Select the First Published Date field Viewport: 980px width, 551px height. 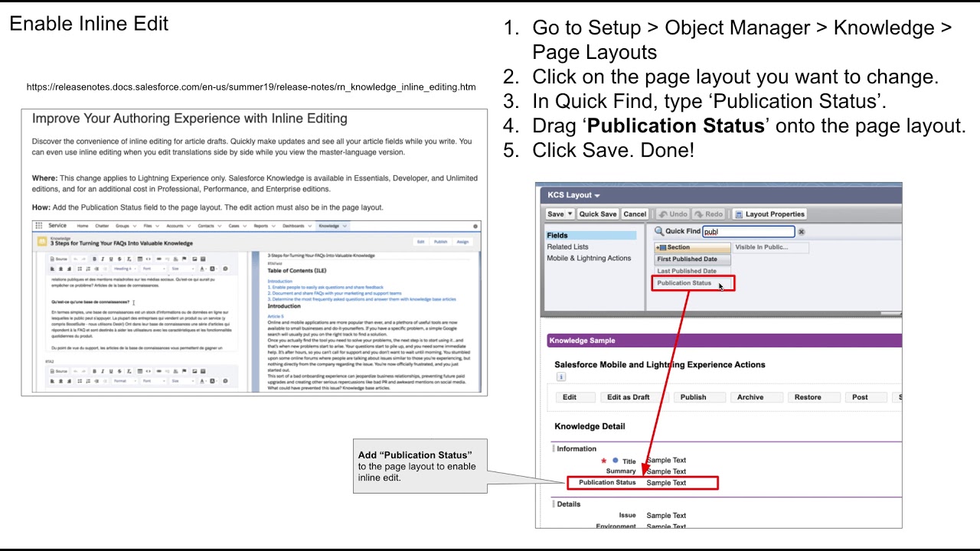tap(692, 259)
